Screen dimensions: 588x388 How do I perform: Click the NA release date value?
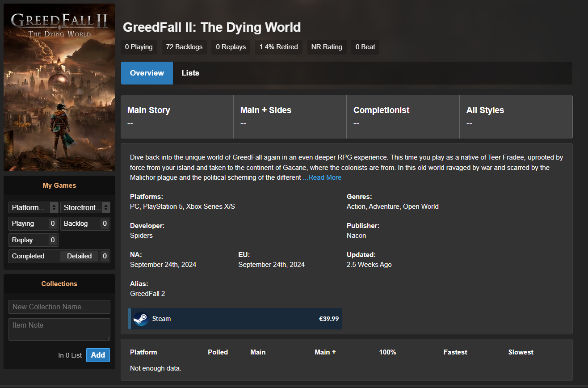pos(163,265)
